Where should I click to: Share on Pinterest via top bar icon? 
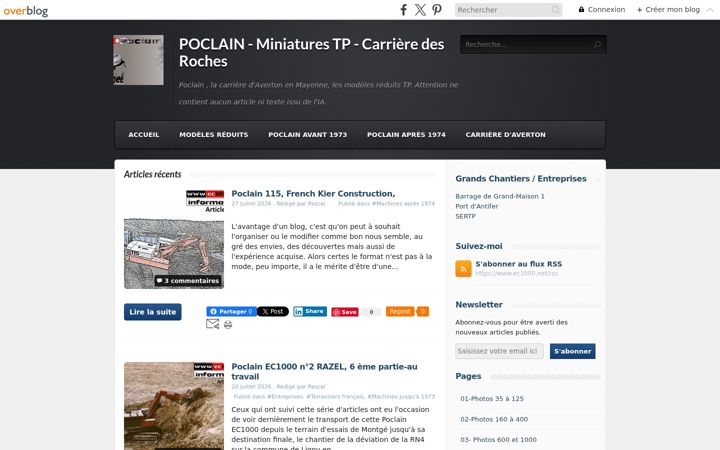pos(437,10)
